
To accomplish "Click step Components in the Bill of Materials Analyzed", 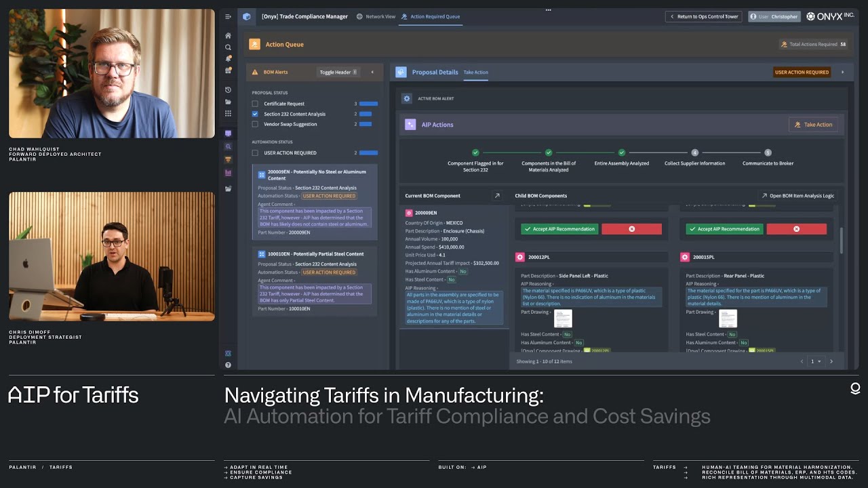I will coord(549,152).
